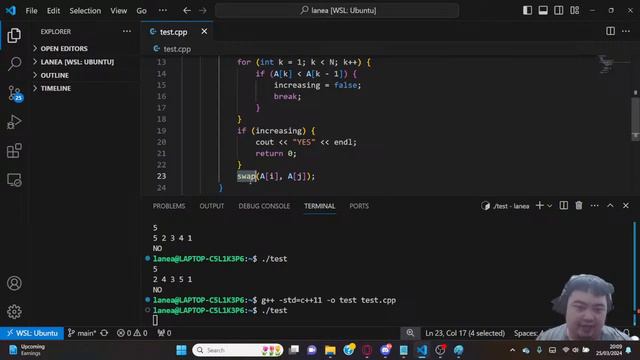Open the Manage gear icon
Image resolution: width=640 pixels, height=360 pixels.
click(x=14, y=311)
